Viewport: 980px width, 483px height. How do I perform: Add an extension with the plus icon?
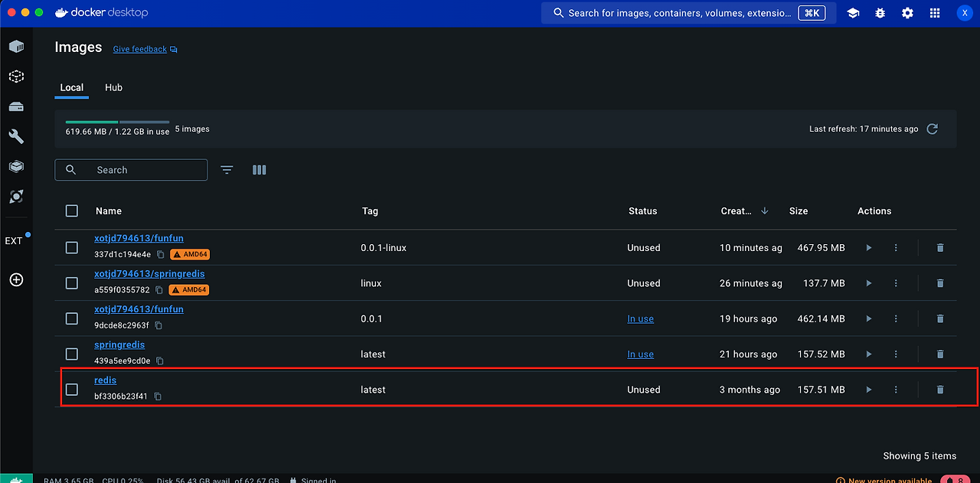(x=16, y=280)
